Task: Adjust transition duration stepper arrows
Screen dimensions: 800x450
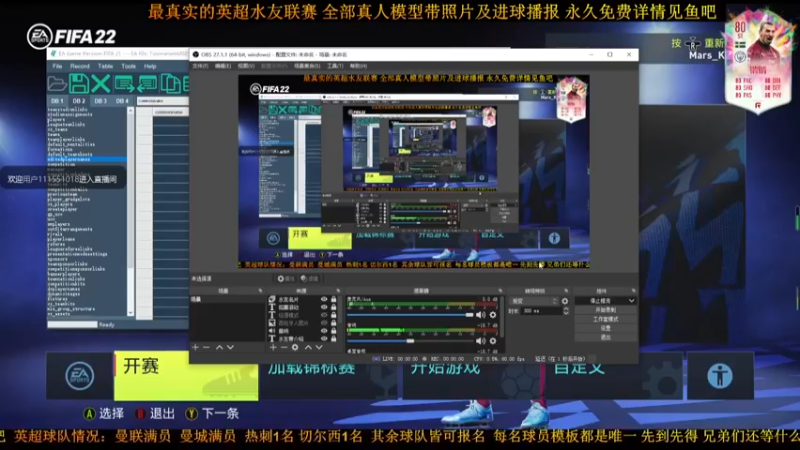Action: (566, 311)
